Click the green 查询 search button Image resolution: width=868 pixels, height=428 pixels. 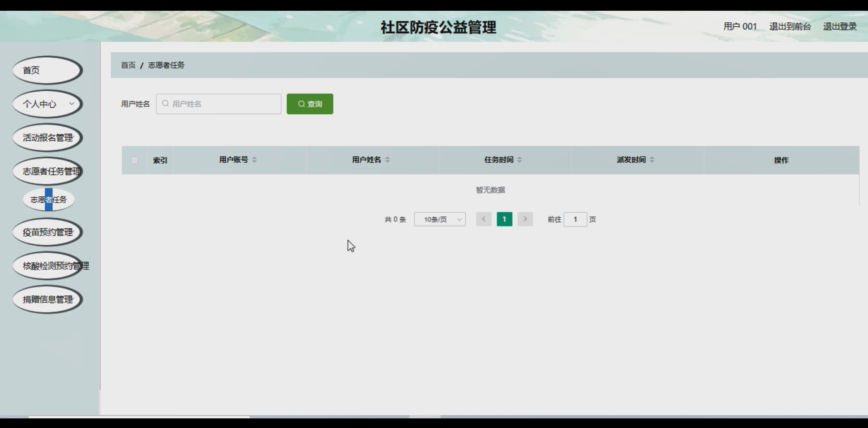click(310, 104)
